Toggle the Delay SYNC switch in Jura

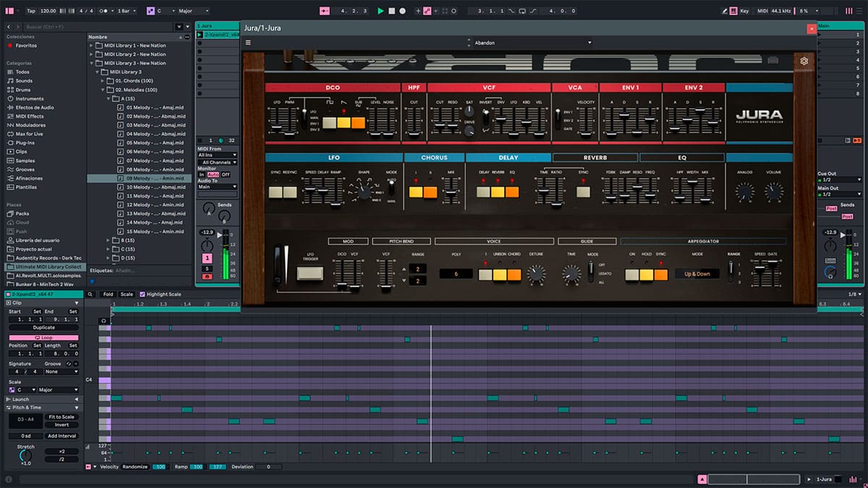[x=583, y=192]
